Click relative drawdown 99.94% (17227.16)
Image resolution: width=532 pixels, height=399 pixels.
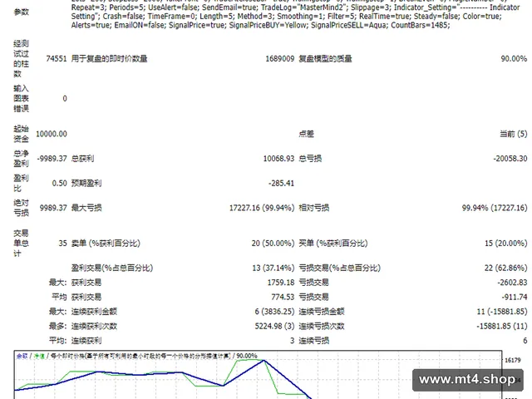495,208
